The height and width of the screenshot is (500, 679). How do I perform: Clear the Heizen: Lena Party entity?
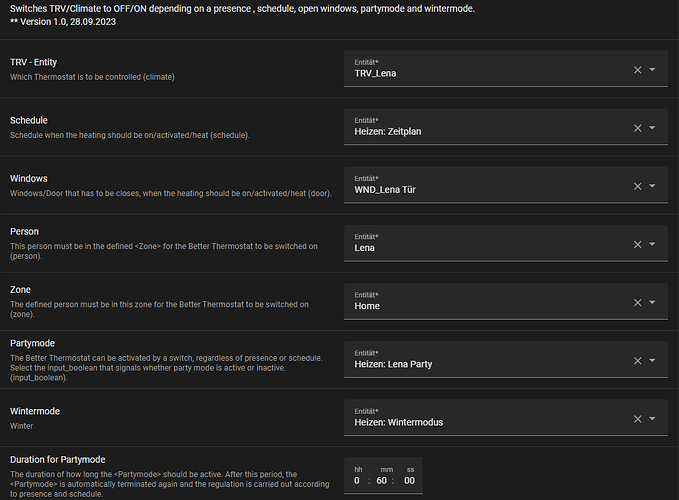[638, 360]
